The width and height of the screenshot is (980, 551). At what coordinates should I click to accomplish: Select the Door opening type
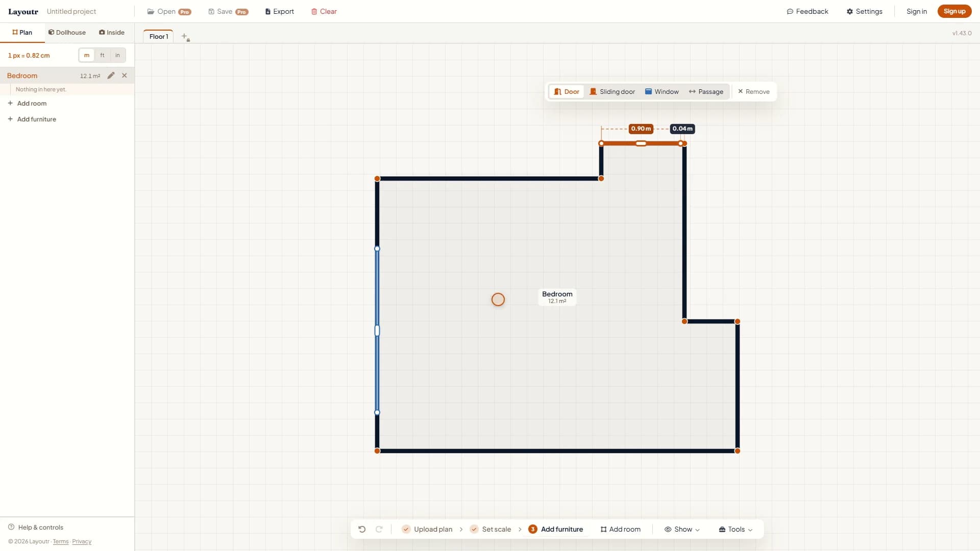(x=567, y=92)
